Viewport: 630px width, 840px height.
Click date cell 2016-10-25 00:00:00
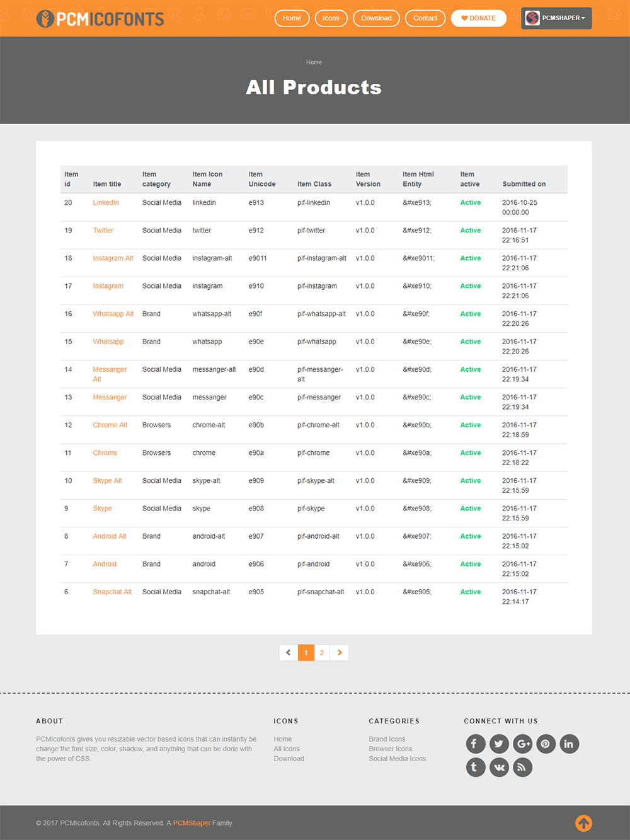coord(520,207)
